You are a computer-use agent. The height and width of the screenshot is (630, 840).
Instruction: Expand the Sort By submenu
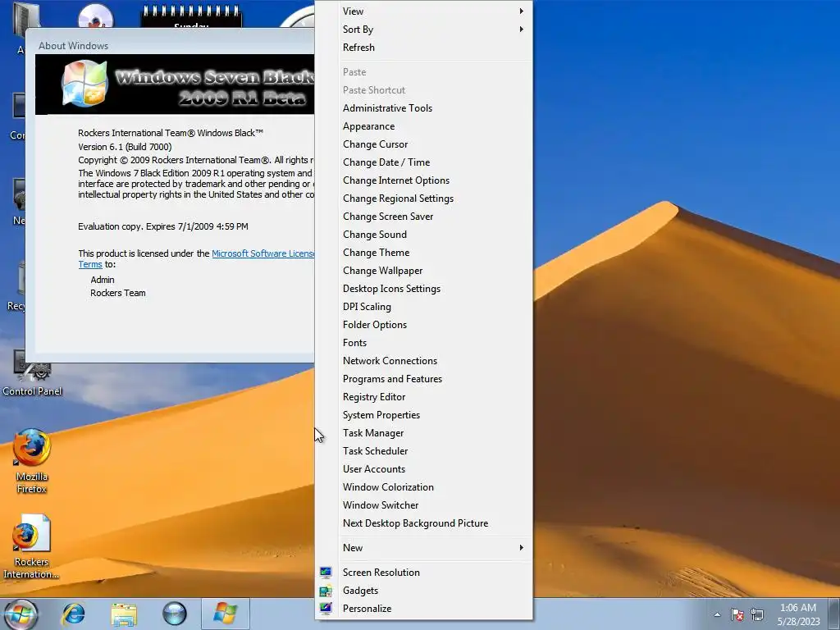coord(424,30)
